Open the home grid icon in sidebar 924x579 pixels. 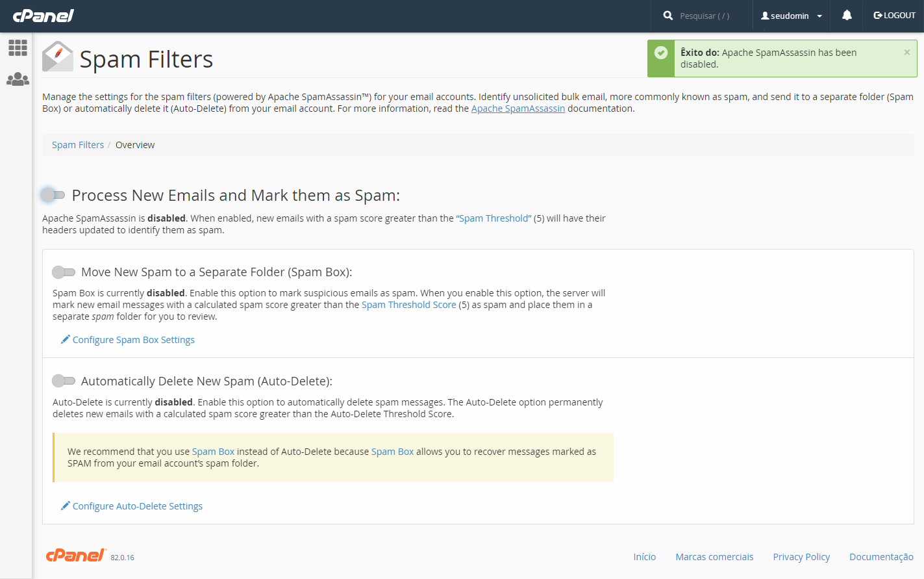(x=18, y=47)
